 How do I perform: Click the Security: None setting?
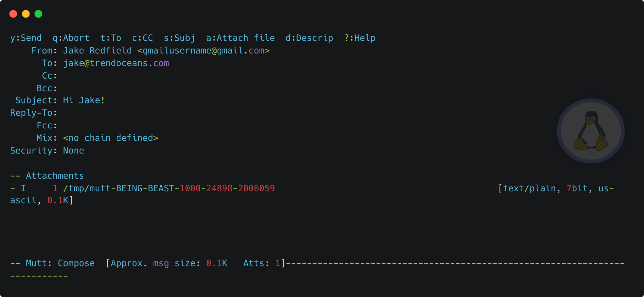[47, 151]
